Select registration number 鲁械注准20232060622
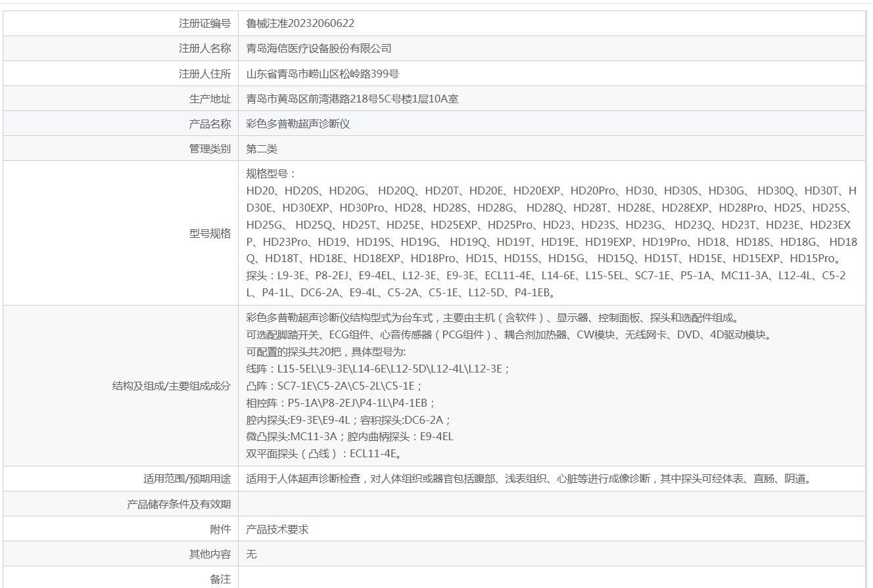Screen dimensions: 873x588 [300, 23]
